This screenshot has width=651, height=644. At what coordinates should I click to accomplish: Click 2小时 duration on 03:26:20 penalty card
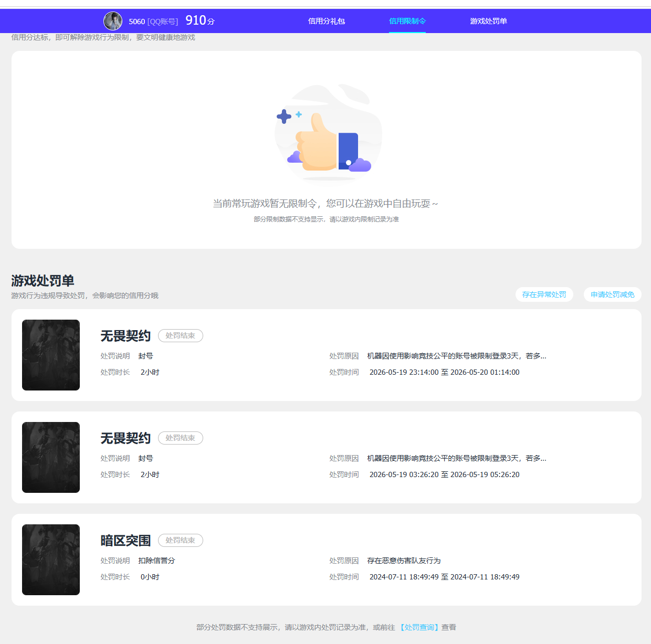click(x=150, y=474)
